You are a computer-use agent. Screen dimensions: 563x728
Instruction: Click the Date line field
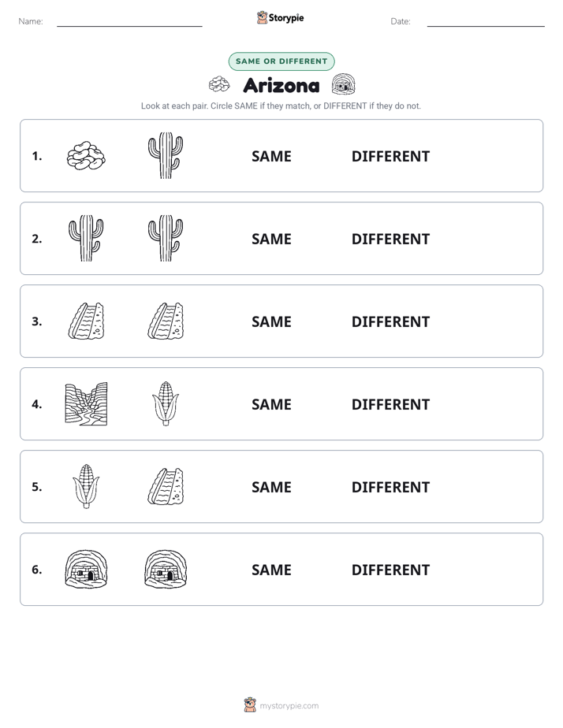click(486, 22)
